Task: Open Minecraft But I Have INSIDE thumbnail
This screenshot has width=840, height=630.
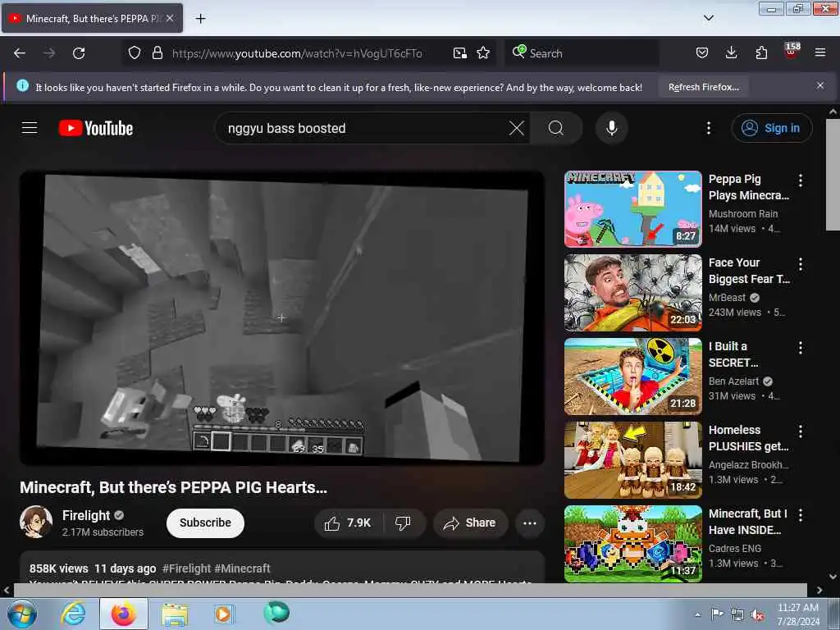Action: point(633,543)
